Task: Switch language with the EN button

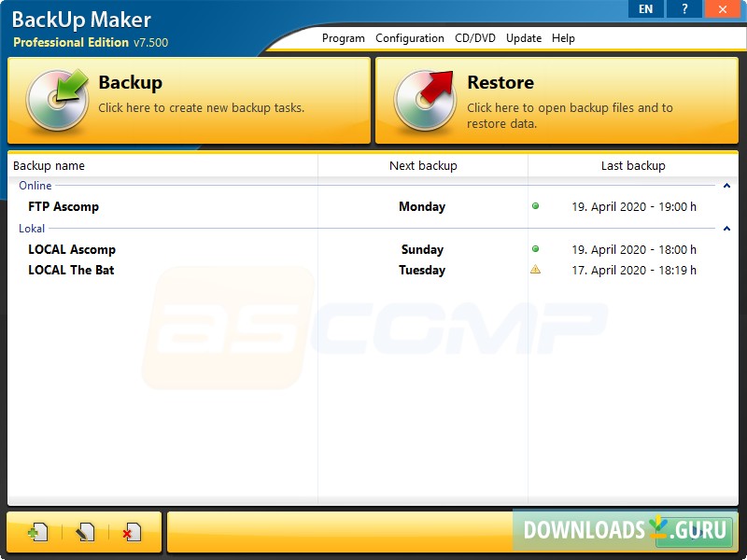Action: point(645,8)
